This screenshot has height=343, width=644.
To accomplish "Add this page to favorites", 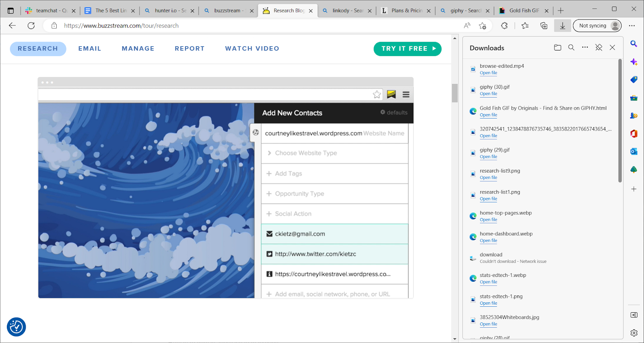I will pos(483,26).
